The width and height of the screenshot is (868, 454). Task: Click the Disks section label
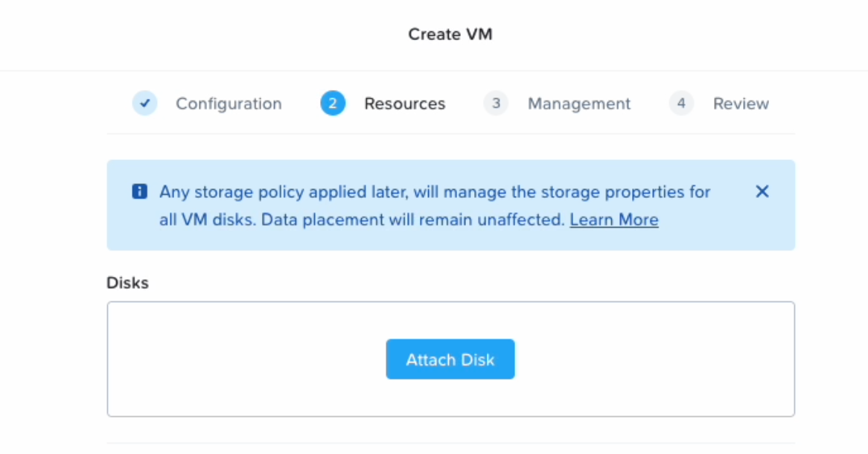point(127,283)
